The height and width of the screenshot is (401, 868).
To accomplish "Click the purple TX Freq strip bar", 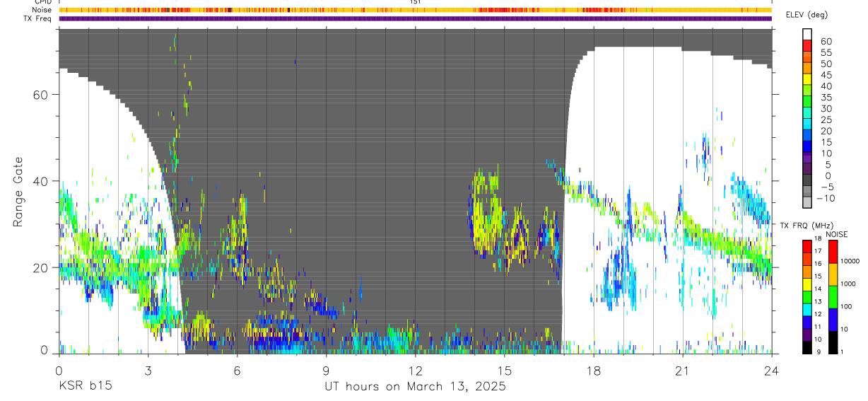I will (415, 18).
